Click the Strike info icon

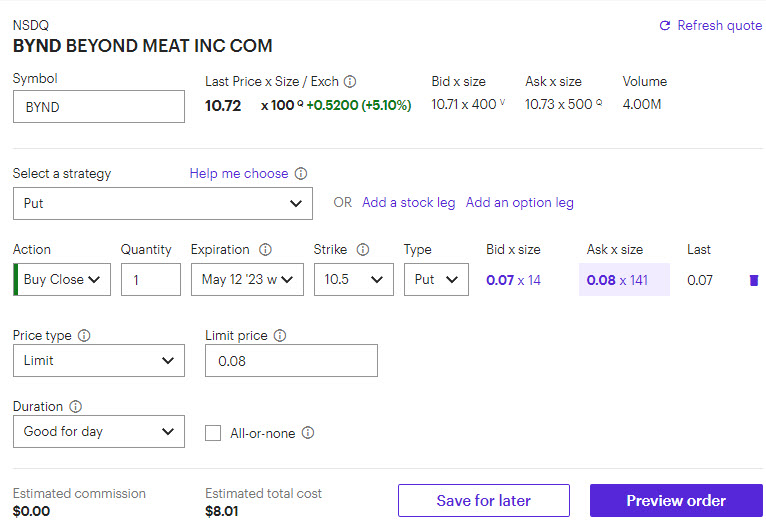[363, 250]
